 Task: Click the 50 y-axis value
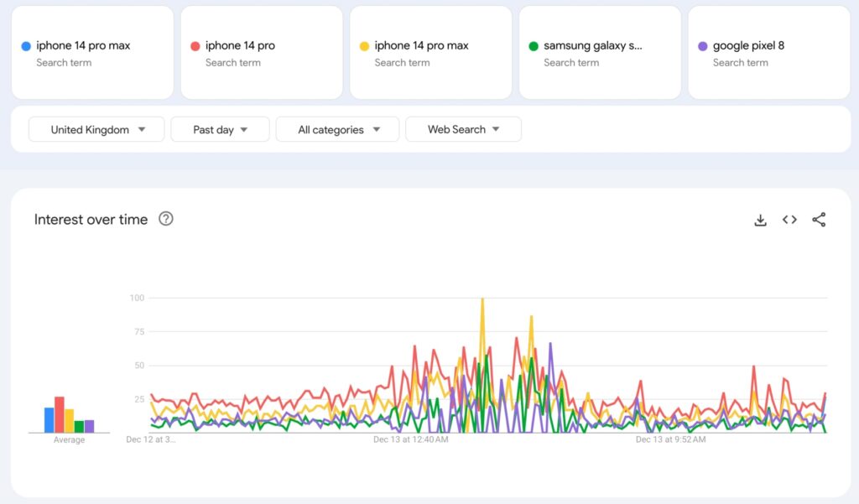[x=140, y=366]
